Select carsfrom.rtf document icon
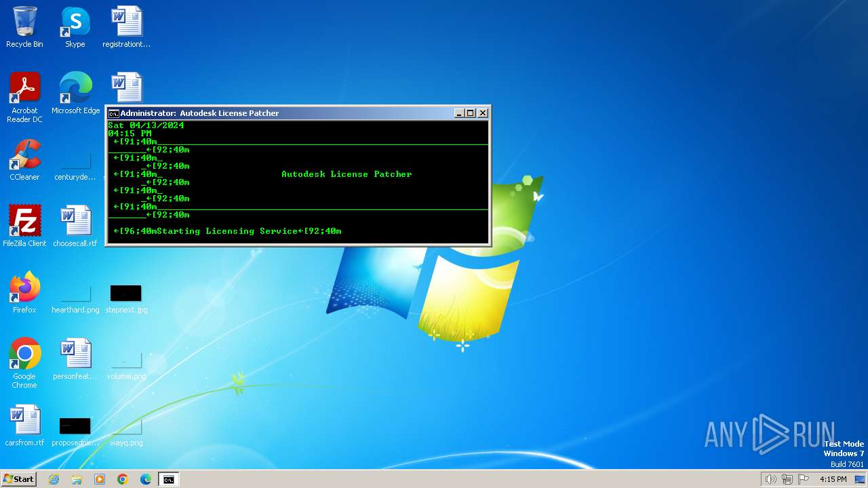Viewport: 868px width, 488px height. coord(24,425)
